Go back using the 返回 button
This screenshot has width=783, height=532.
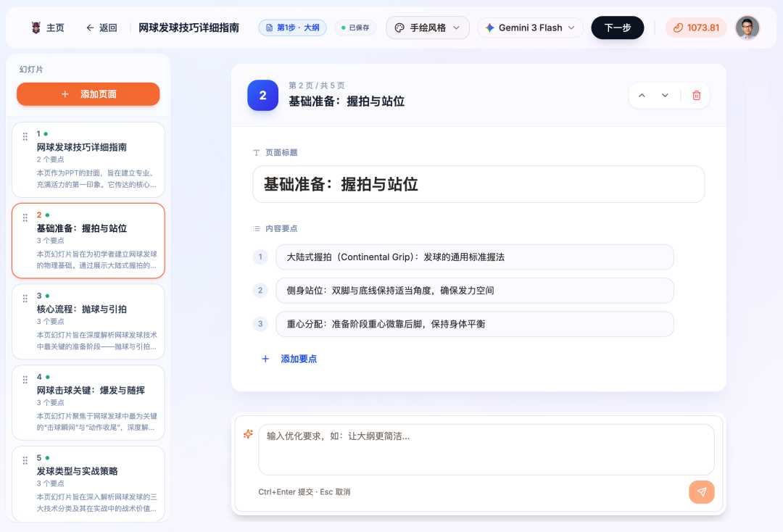pos(101,28)
